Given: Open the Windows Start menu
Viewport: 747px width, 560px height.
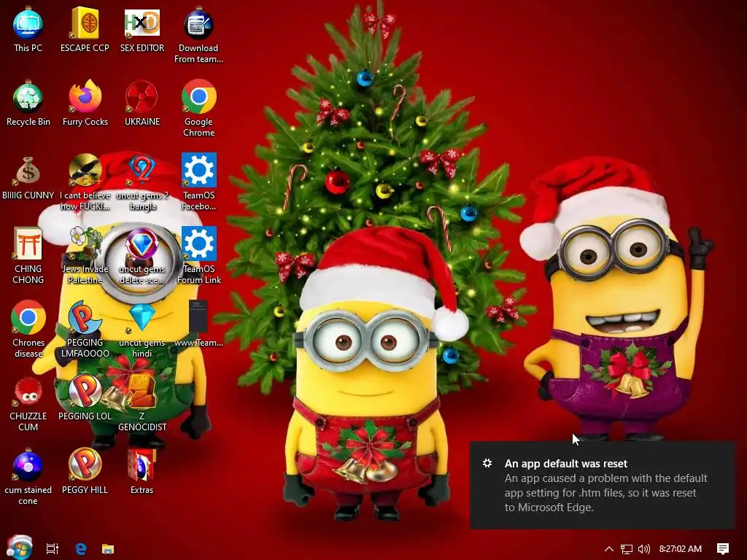Looking at the screenshot, I should (19, 548).
